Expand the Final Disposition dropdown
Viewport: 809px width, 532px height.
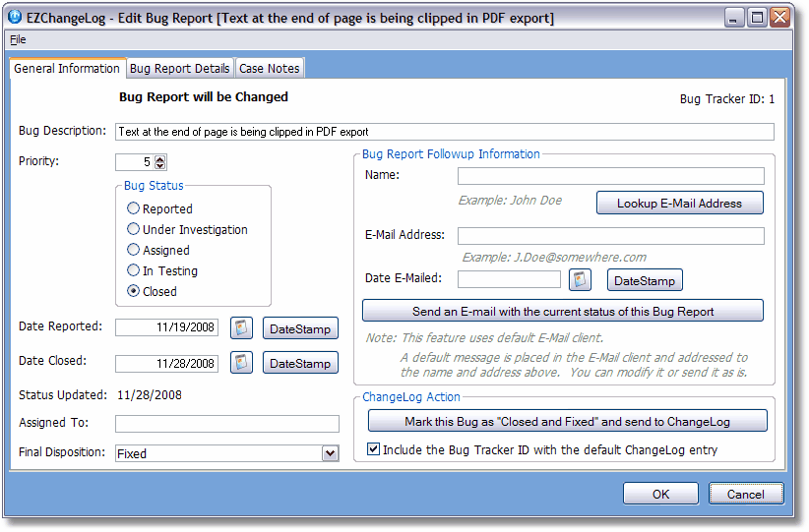[330, 453]
